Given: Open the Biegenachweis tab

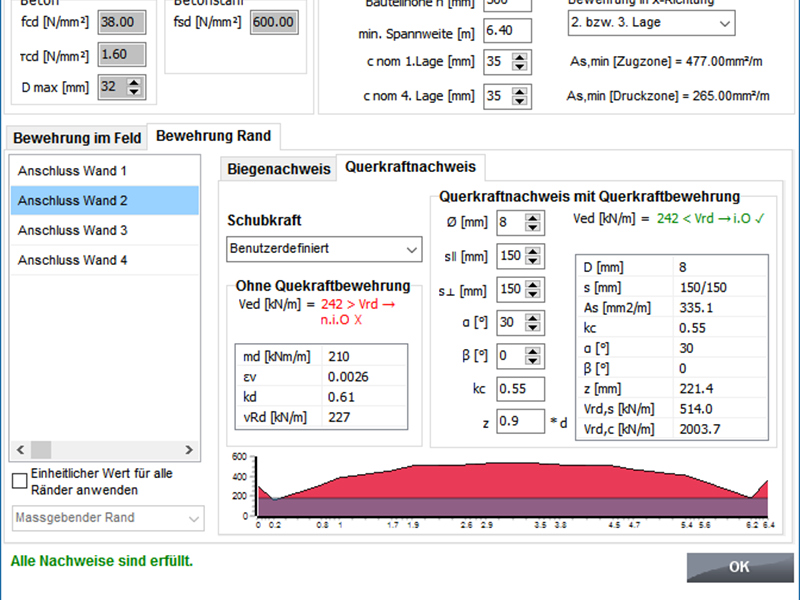Looking at the screenshot, I should click(278, 168).
